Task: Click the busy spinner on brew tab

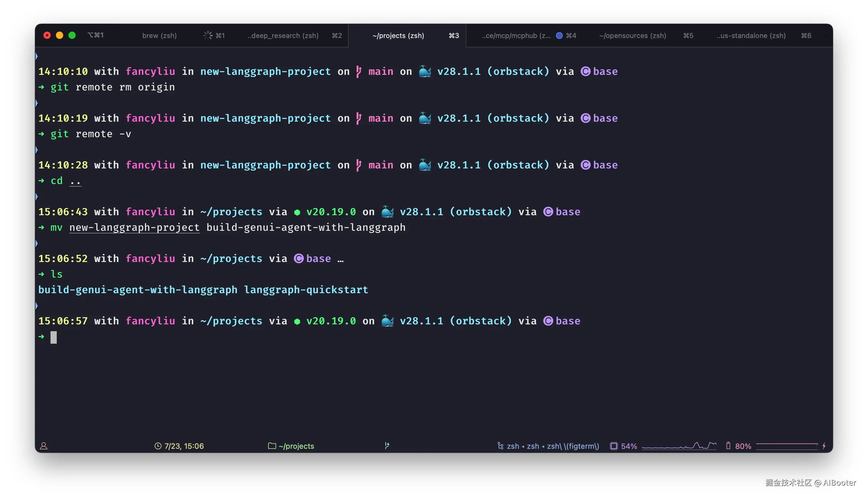Action: click(x=208, y=36)
